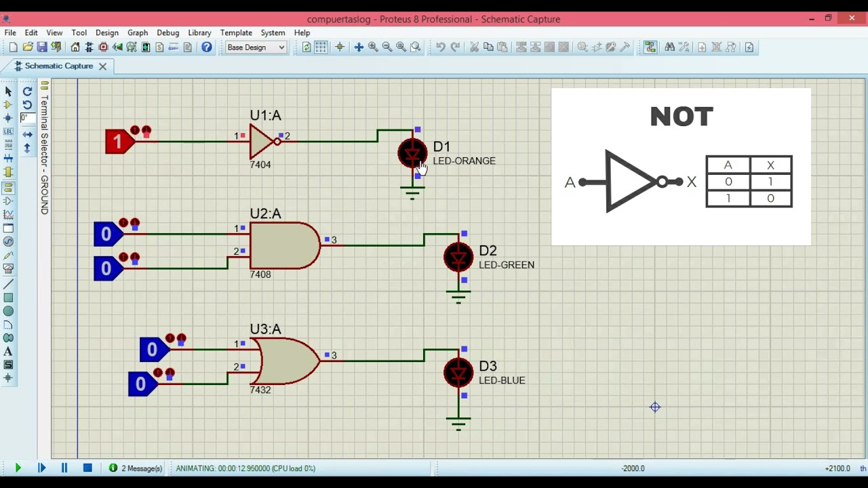Select the Junction Dot Mode tool
The height and width of the screenshot is (488, 868).
(x=8, y=118)
